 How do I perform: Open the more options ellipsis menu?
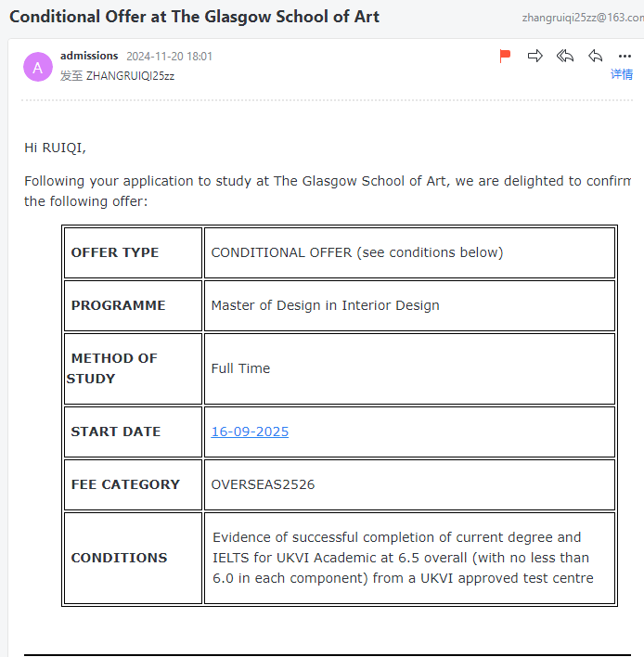(x=625, y=56)
